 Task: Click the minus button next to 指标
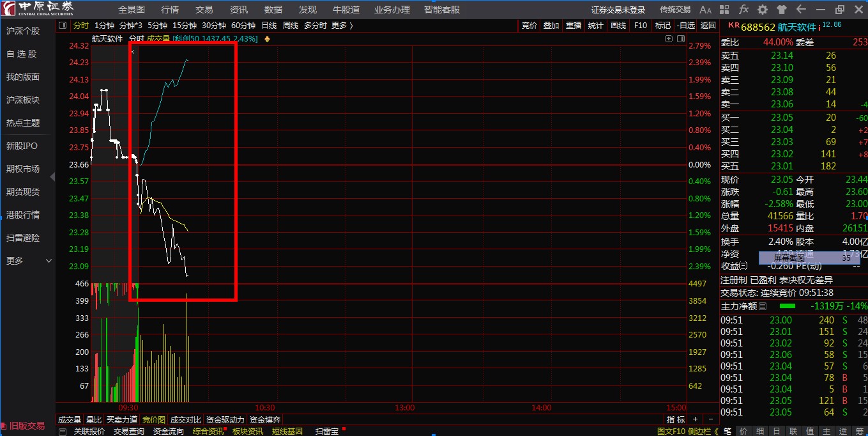(x=711, y=420)
